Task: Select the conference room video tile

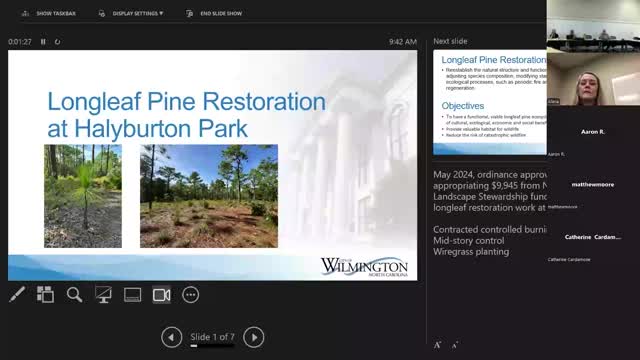Action: (x=593, y=26)
